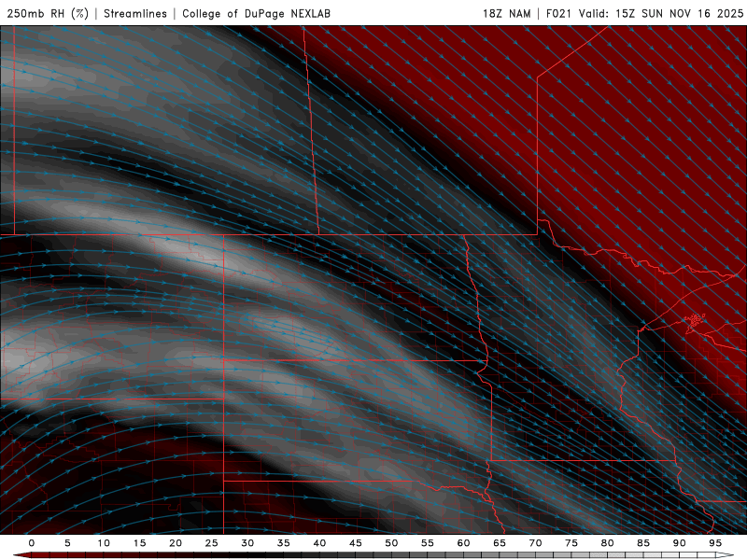Click the colorbar label "65"
This screenshot has height=560, width=747.
tap(500, 543)
